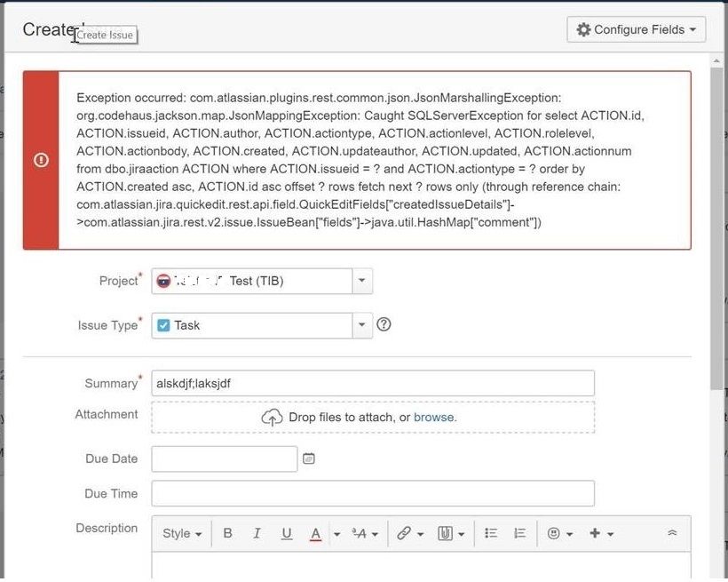Click the Due Time input field

373,493
